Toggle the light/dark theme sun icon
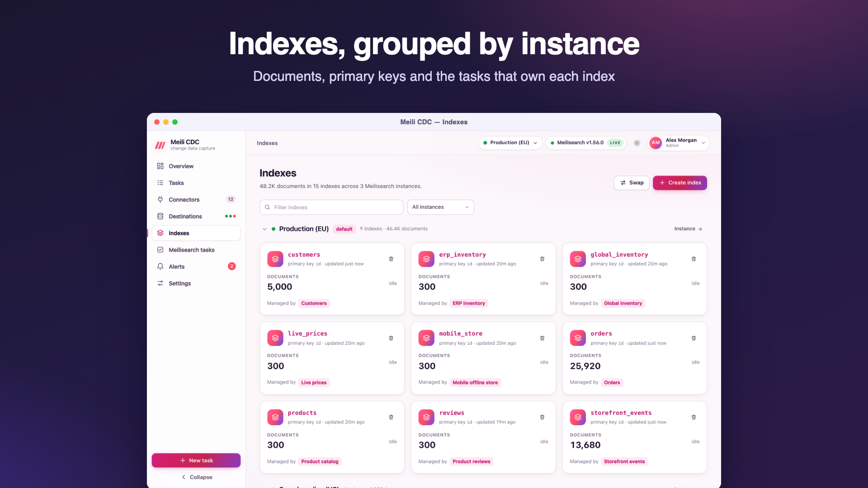 [637, 143]
